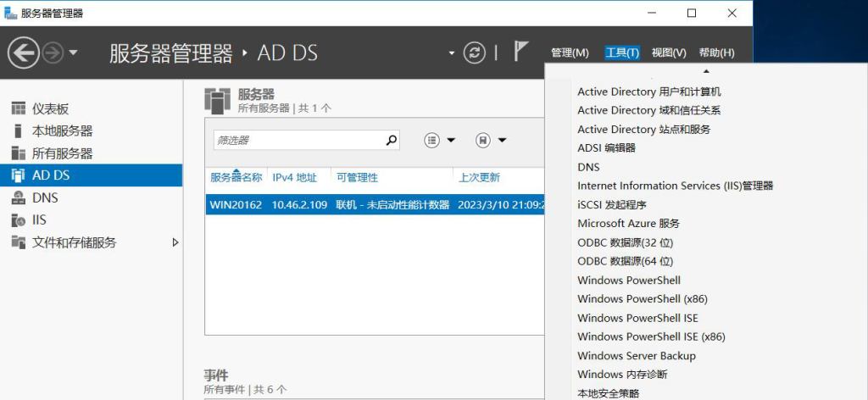Screen dimensions: 868x400
Task: Click the back navigation arrow
Action: 23,53
